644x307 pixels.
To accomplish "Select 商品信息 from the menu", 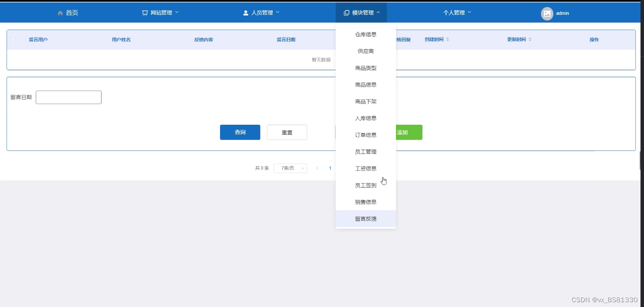I will coord(366,85).
